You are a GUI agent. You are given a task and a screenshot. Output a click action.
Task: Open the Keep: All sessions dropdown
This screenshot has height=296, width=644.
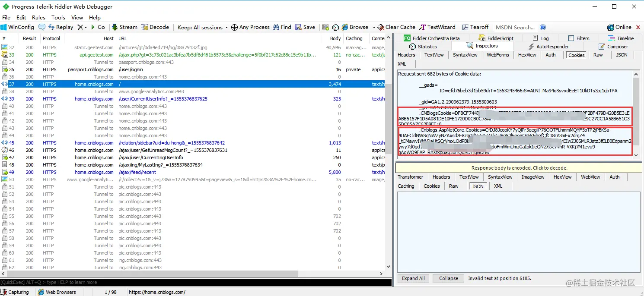point(203,27)
